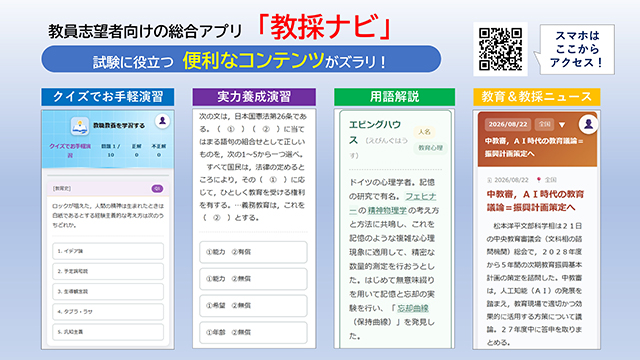Viewport: 640px width, 360px height.
Task: Click the 日本国憲法第26条 question passage
Action: pos(253,167)
